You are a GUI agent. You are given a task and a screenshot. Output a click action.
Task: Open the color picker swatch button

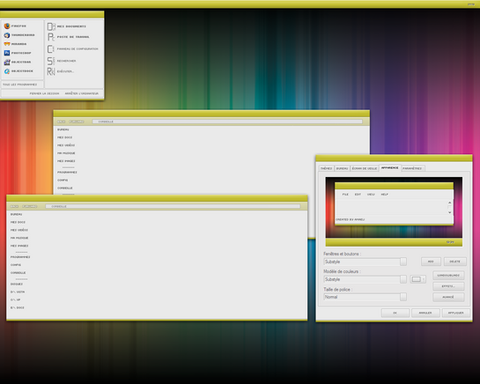[x=418, y=279]
